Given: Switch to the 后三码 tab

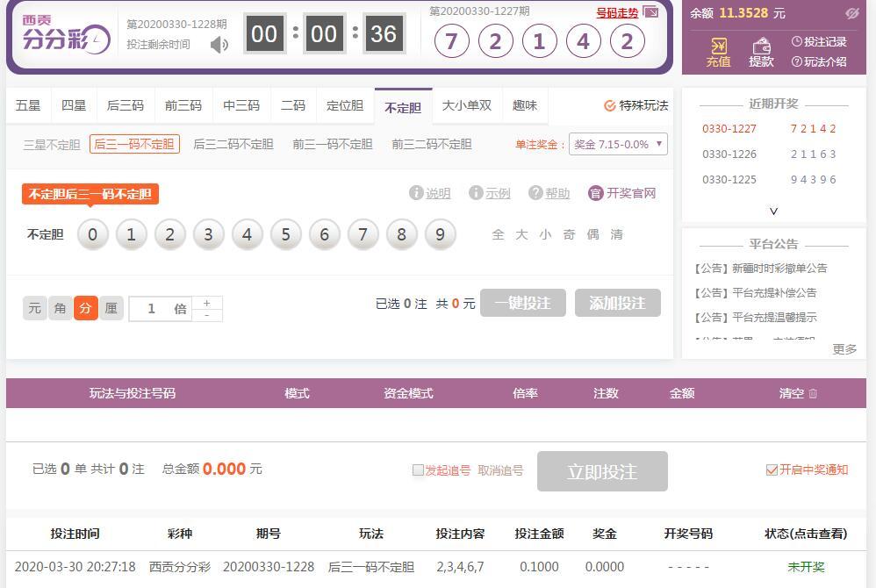Looking at the screenshot, I should click(126, 105).
